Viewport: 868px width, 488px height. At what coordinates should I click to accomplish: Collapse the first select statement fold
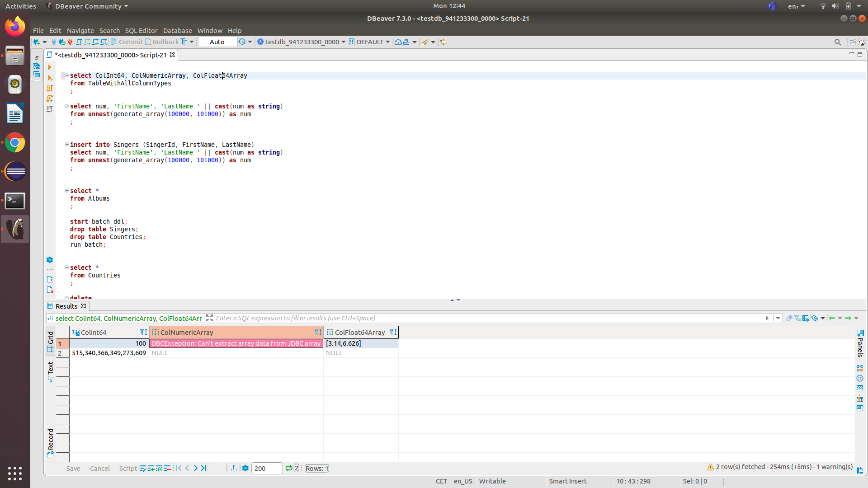tap(66, 75)
